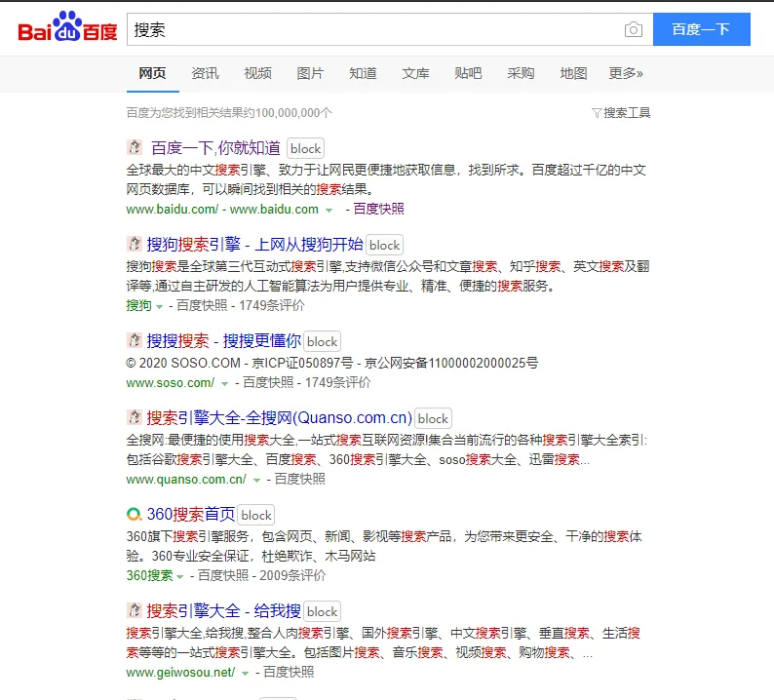The image size is (774, 700).
Task: Select the 网页 tab
Action: [152, 73]
